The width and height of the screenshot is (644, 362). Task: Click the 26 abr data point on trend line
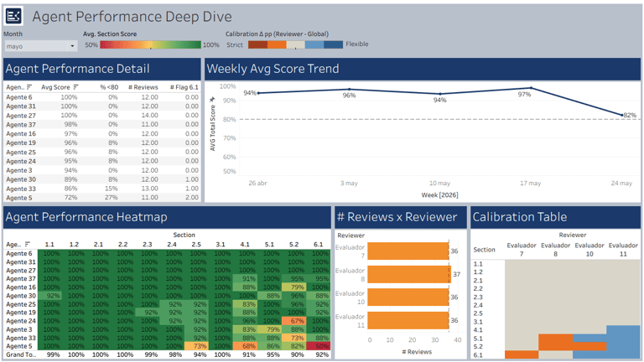click(x=258, y=93)
